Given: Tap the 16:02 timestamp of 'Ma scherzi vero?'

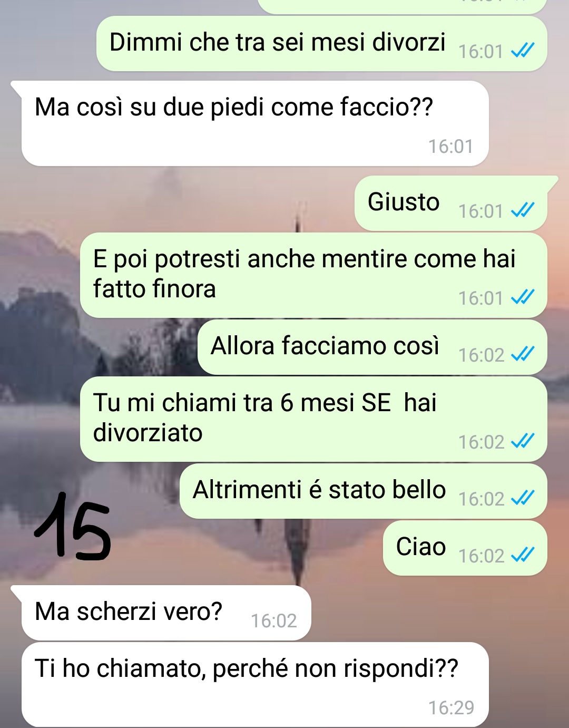Looking at the screenshot, I should point(273,621).
